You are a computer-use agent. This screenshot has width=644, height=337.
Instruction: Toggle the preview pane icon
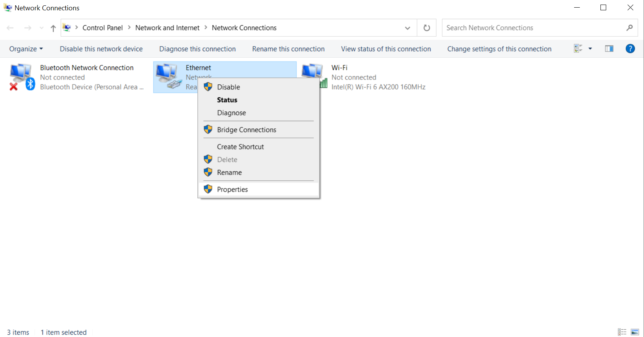(x=609, y=49)
